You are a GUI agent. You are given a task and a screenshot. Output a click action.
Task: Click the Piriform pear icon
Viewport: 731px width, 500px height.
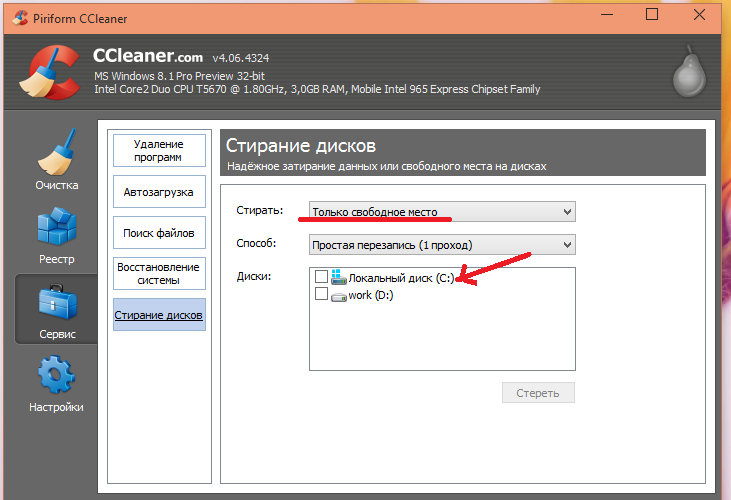click(689, 71)
